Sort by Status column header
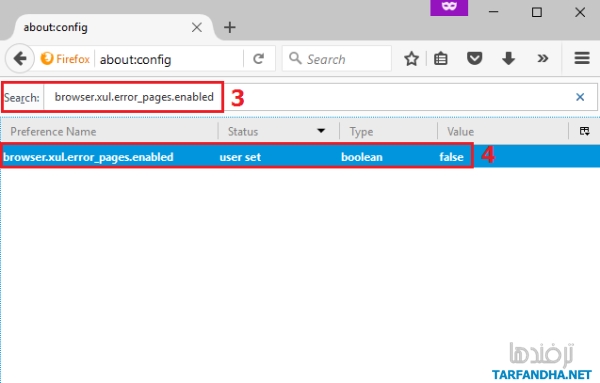600x383 pixels. (x=279, y=131)
